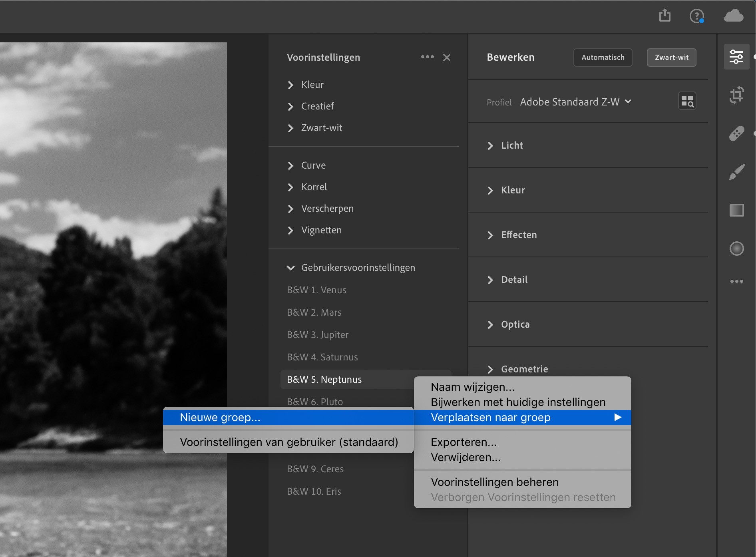Enable Automatisch adjustments
This screenshot has width=756, height=557.
[603, 57]
